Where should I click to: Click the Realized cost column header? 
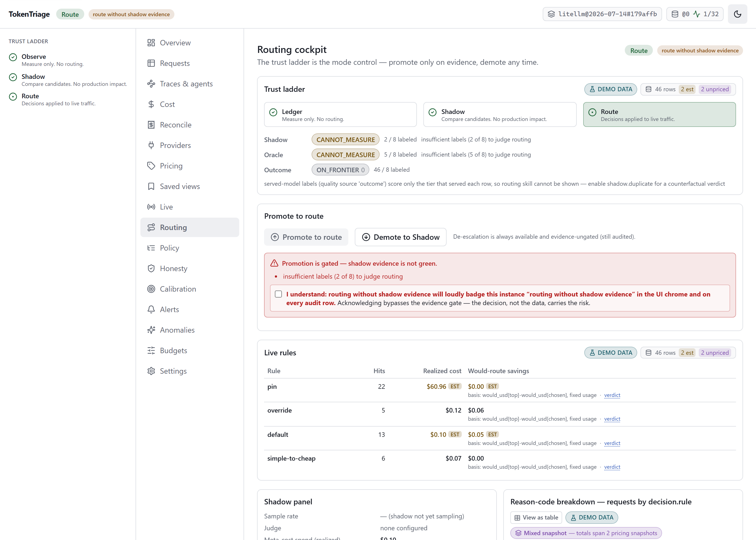pos(442,371)
